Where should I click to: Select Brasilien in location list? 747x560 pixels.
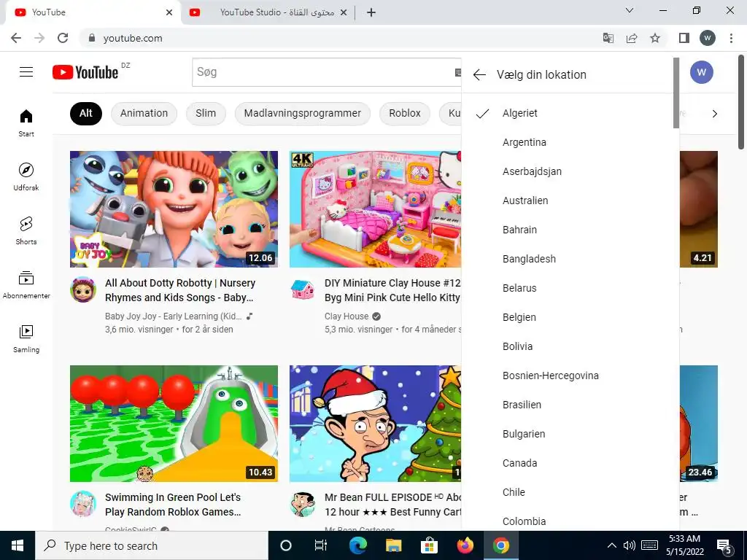point(570,405)
